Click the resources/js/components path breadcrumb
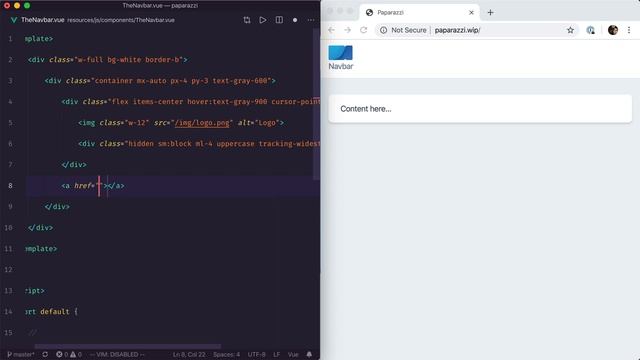The width and height of the screenshot is (640, 360). pos(121,20)
